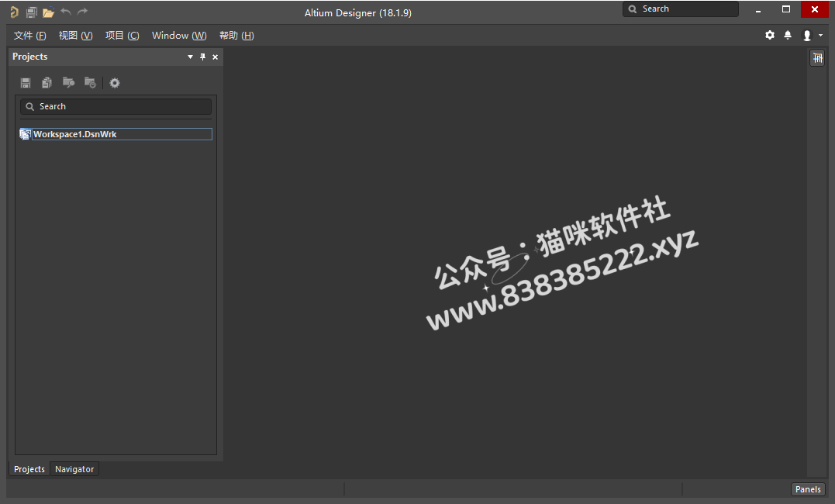Close the Projects panel
This screenshot has height=504, width=835.
[x=215, y=57]
